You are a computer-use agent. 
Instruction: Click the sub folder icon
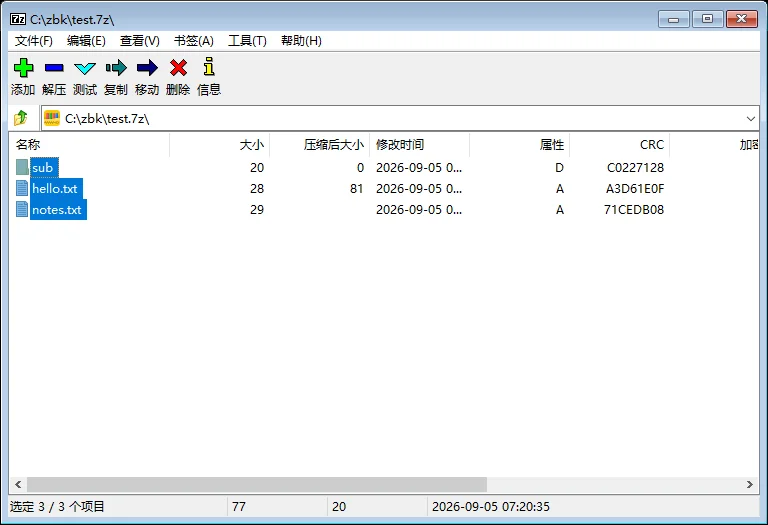tap(22, 167)
